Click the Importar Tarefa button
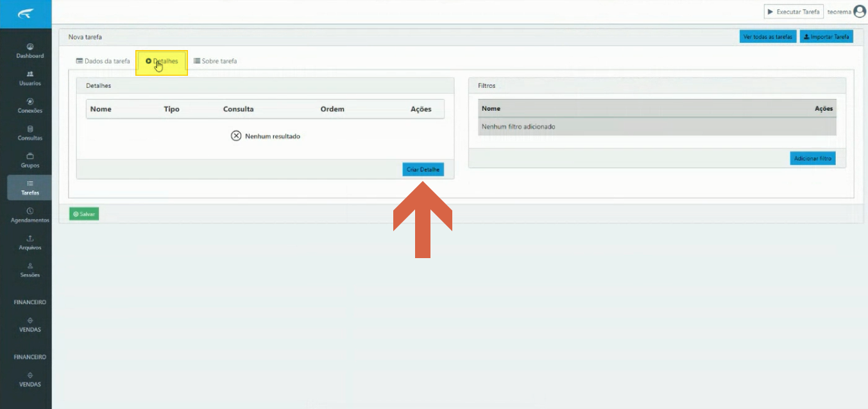This screenshot has height=409, width=868. (826, 37)
